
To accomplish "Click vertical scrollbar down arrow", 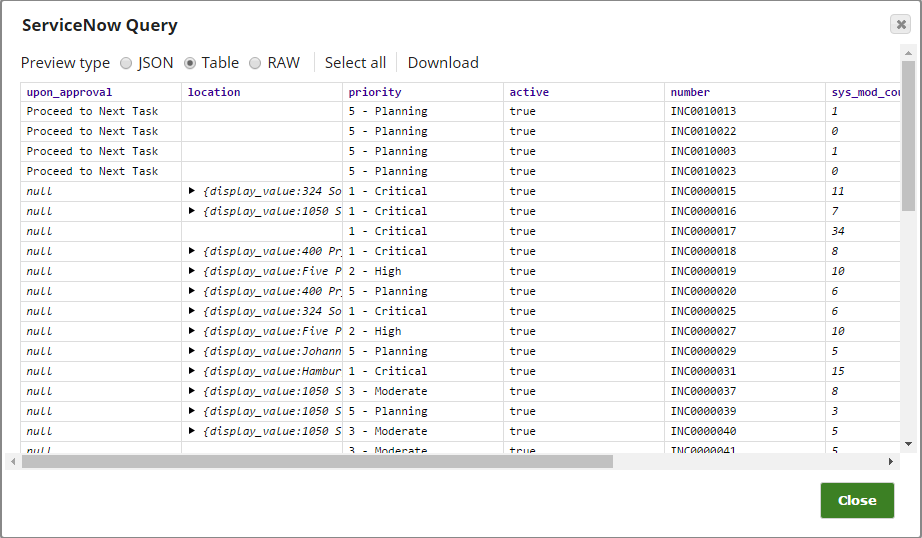I will (x=908, y=444).
